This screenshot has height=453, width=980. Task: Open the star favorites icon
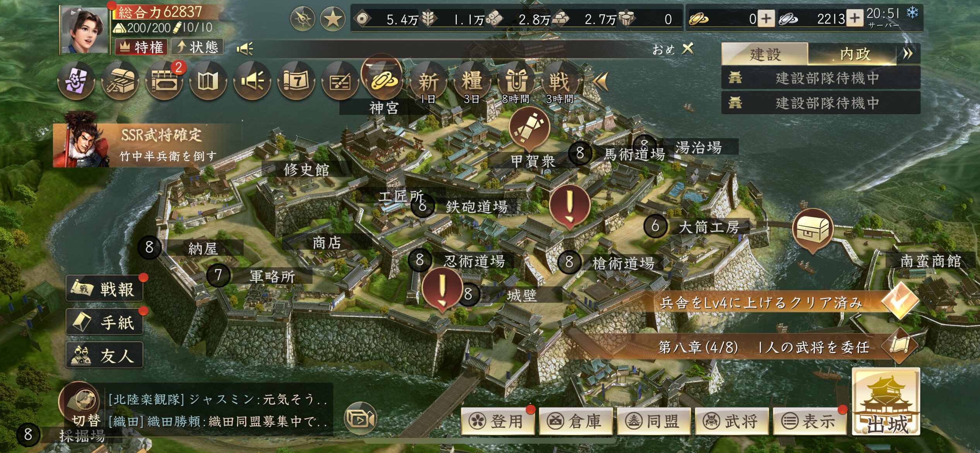click(333, 19)
